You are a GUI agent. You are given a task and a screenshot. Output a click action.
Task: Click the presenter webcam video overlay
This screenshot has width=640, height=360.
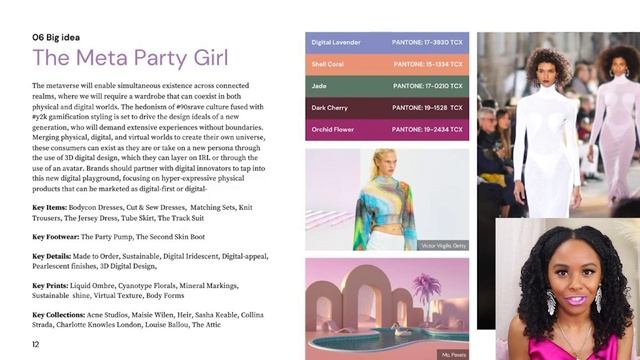[568, 289]
